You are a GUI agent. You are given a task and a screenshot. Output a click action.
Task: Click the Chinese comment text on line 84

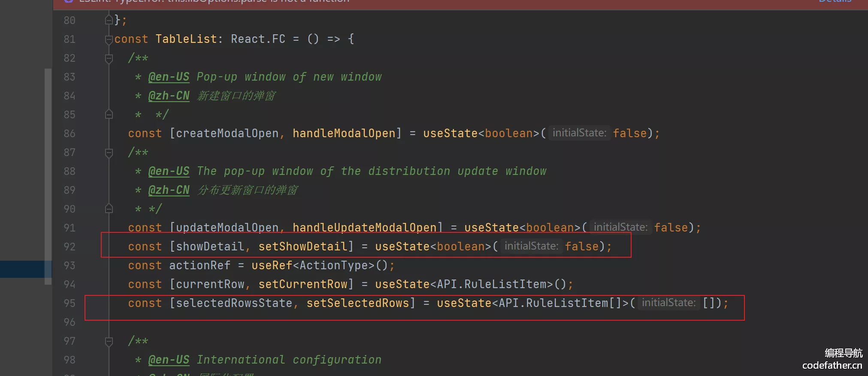(x=236, y=96)
